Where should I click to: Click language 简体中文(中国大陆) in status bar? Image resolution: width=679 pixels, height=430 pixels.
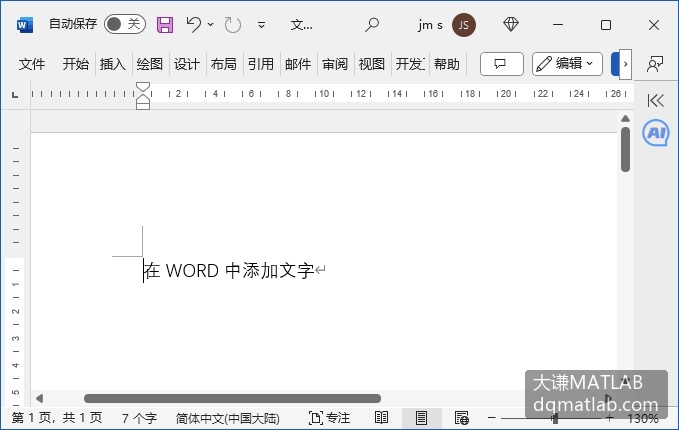(x=227, y=418)
